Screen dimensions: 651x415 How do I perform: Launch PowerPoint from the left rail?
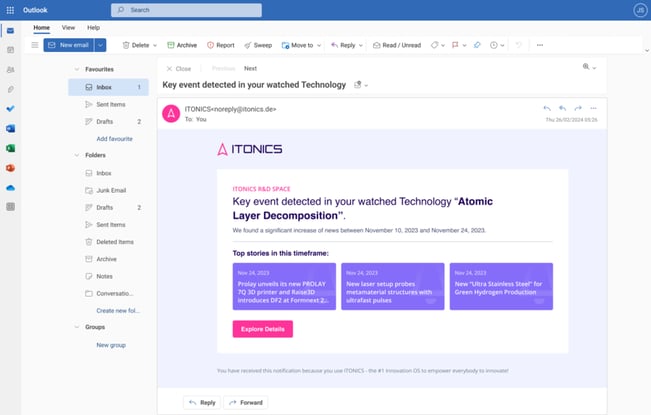tap(10, 168)
